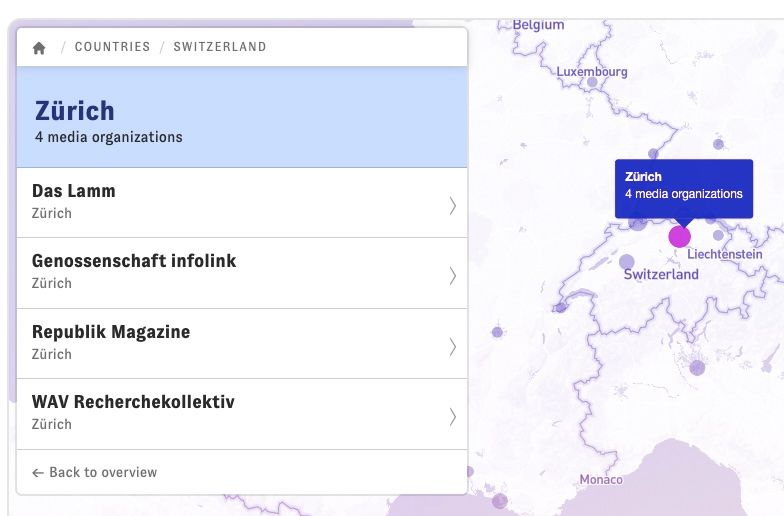Open the Das Lamm organization entry
Viewport: 784px width, 516px height.
242,202
